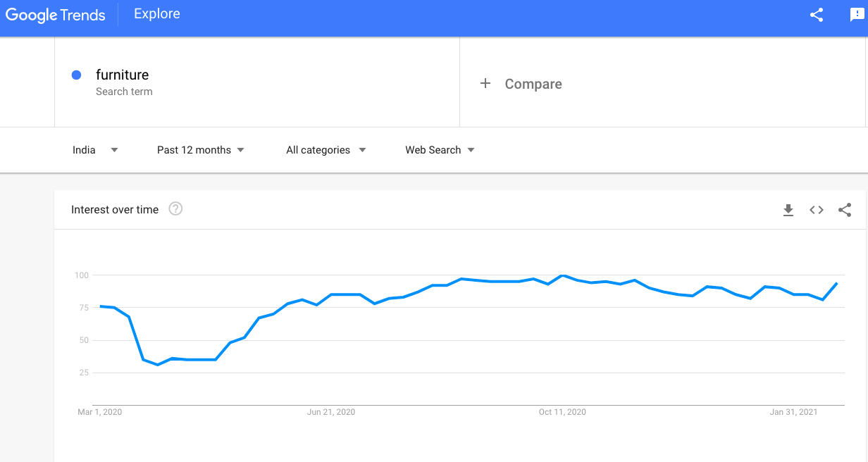868x462 pixels.
Task: Open the send feedback icon
Action: coord(857,15)
